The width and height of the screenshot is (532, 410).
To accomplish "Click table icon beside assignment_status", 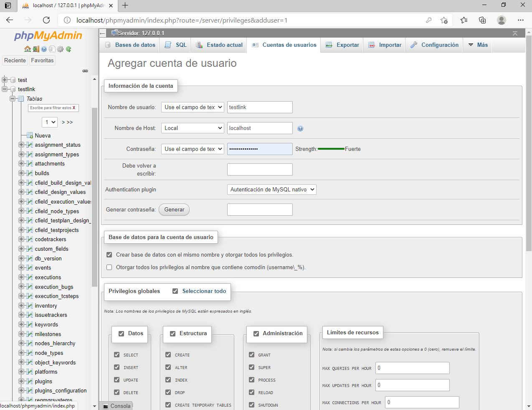I will [x=30, y=145].
